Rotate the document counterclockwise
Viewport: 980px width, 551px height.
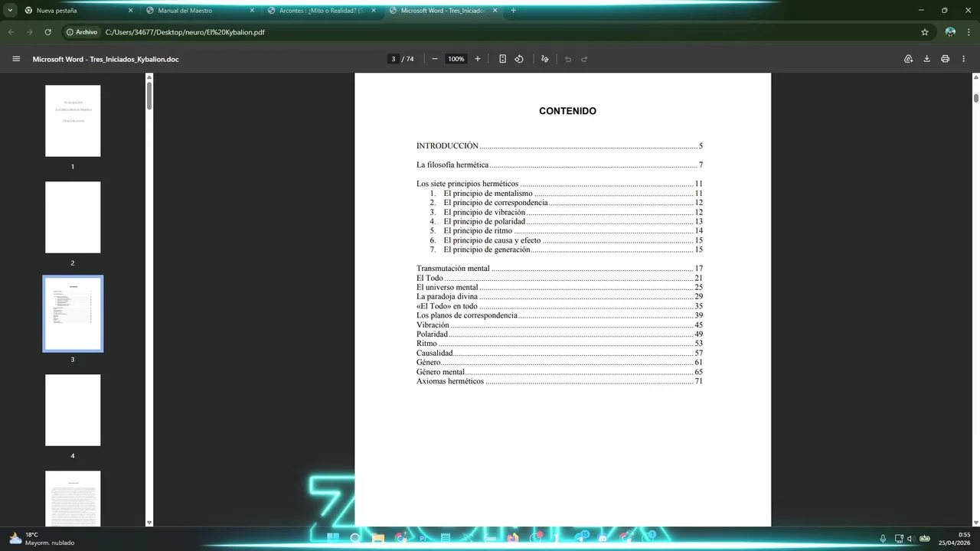click(519, 59)
